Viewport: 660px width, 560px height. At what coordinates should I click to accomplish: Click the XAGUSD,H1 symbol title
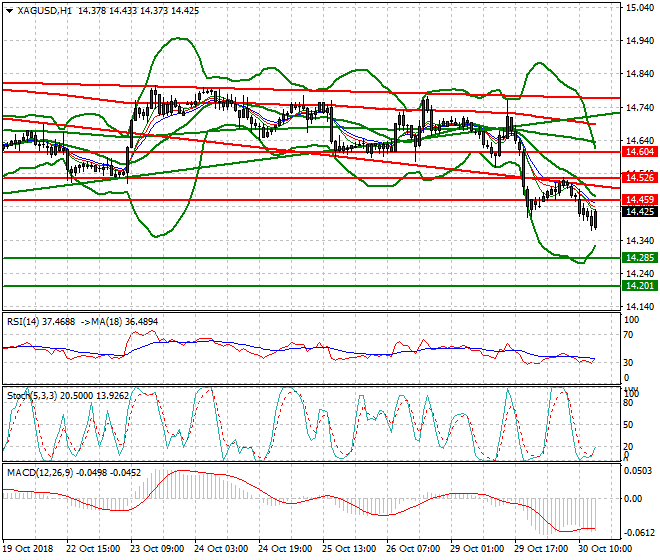pos(44,11)
